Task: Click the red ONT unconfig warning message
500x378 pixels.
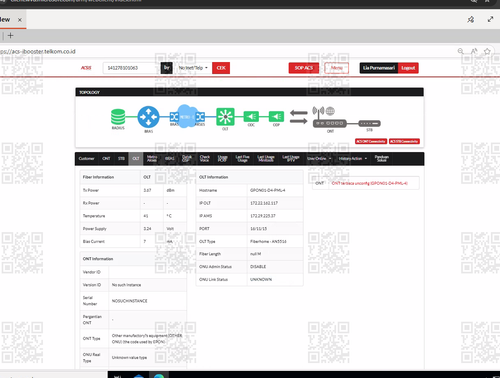Action: pos(369,183)
